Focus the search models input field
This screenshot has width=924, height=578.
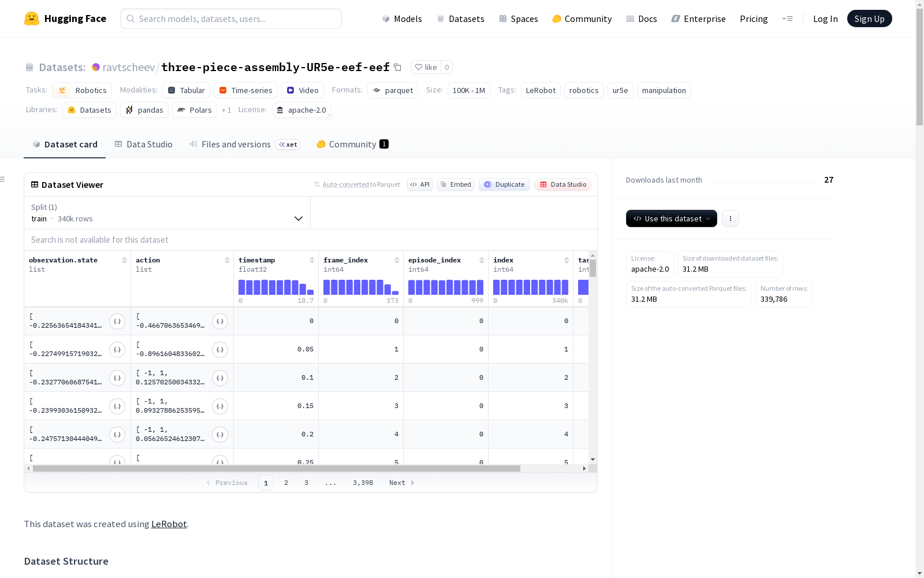tap(231, 18)
